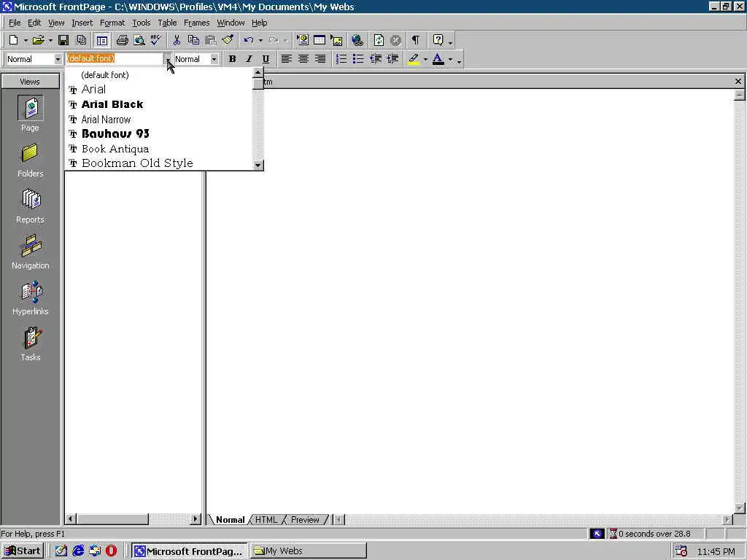Toggle Italic formatting
Viewport: 747px width, 560px height.
pos(249,59)
